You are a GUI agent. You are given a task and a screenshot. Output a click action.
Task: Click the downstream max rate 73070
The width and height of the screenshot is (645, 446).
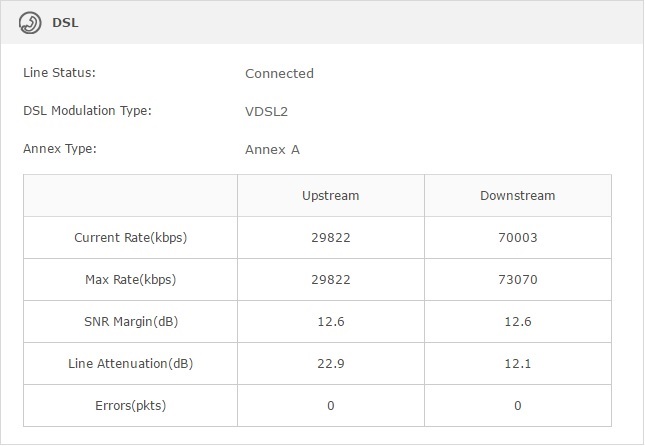click(517, 280)
